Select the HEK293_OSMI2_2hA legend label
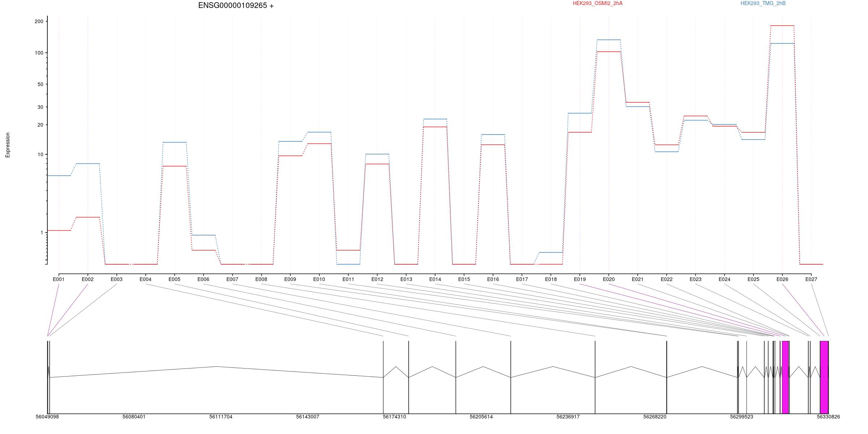The width and height of the screenshot is (868, 434). click(x=597, y=3)
